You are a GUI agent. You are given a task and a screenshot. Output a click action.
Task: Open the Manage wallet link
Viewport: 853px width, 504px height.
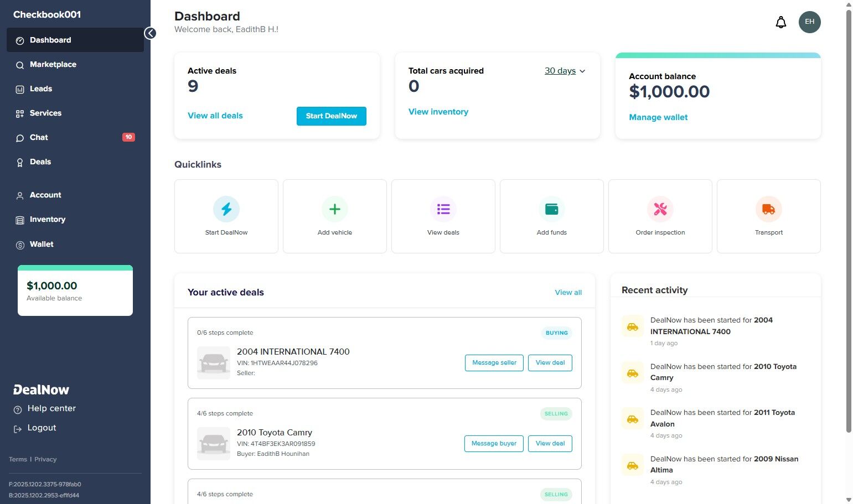(658, 117)
